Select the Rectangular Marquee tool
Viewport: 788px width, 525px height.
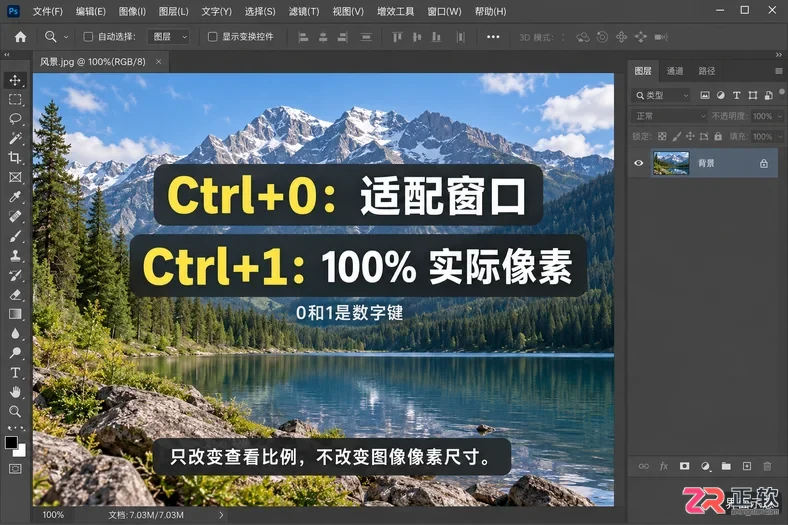[15, 99]
